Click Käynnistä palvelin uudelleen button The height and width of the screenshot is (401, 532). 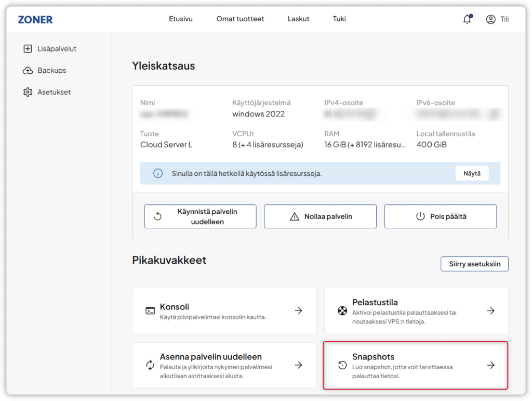[200, 216]
